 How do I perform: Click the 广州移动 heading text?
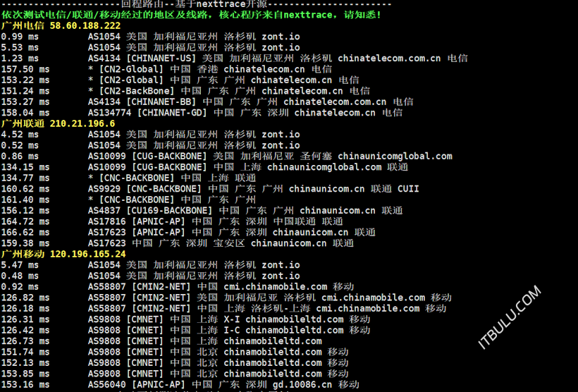click(23, 254)
